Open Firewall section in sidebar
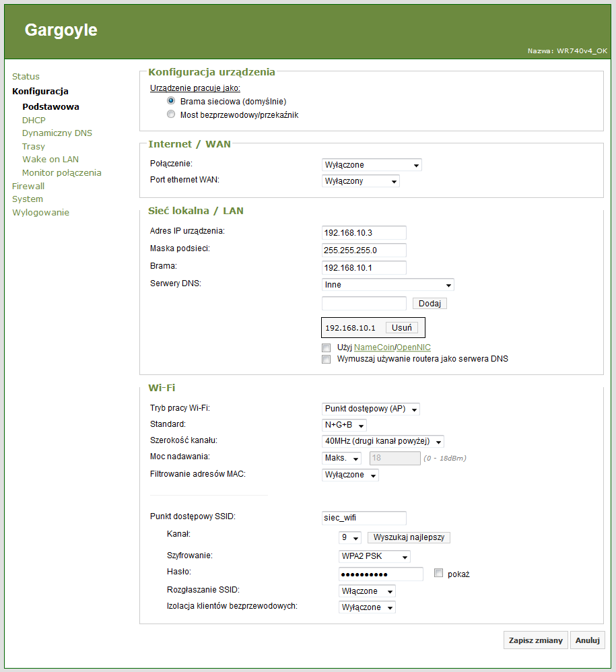Image resolution: width=616 pixels, height=672 pixels. pos(28,186)
